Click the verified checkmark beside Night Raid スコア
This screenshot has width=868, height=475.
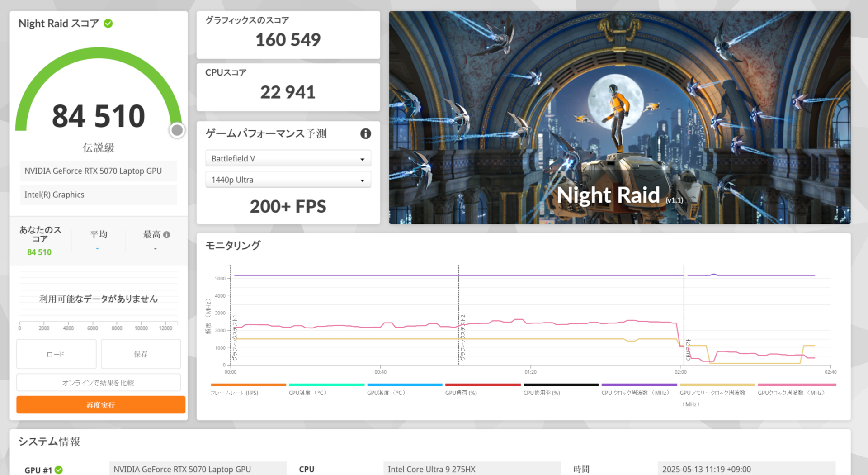[x=107, y=24]
